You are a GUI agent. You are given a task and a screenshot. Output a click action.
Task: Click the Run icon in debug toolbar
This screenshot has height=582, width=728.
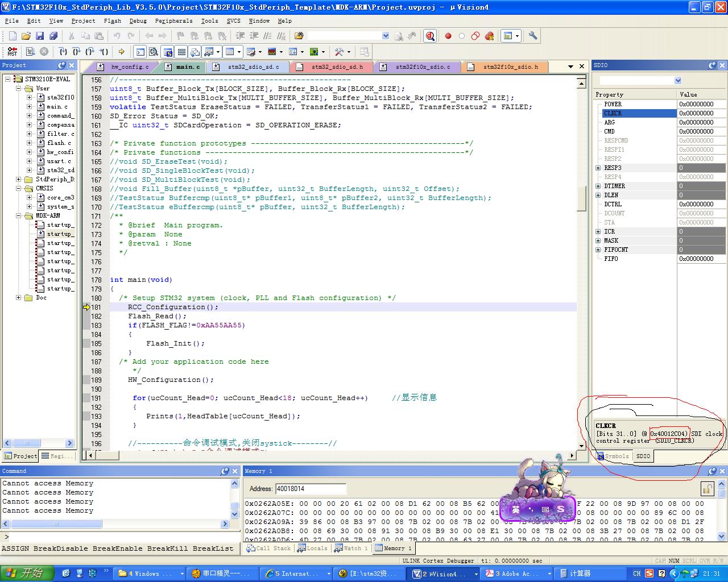(x=31, y=52)
